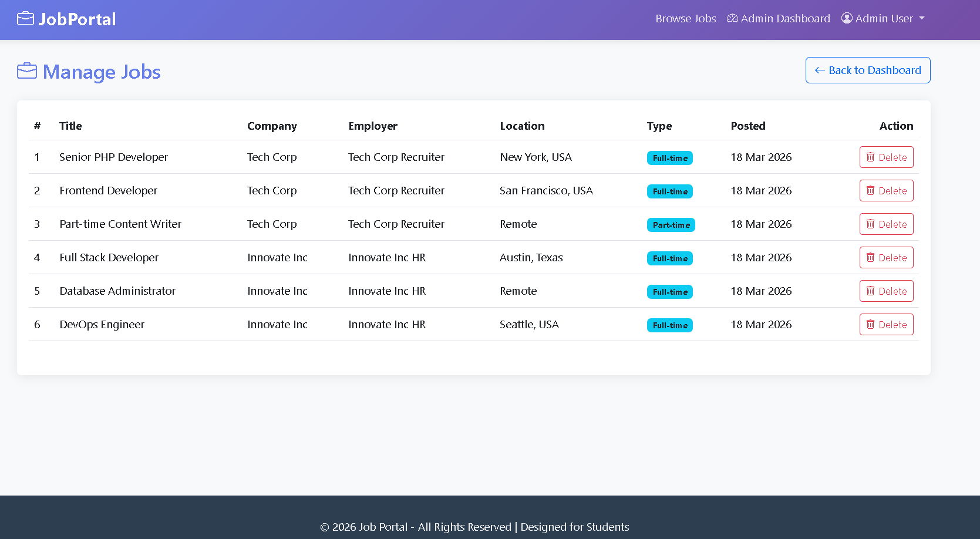Image resolution: width=980 pixels, height=539 pixels.
Task: Click 'Innovate Inc HR' in Full Stack Developer row
Action: coord(387,257)
